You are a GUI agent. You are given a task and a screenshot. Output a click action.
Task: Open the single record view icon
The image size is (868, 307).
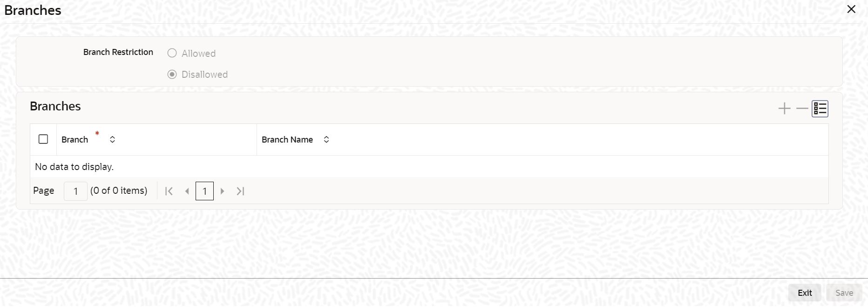[x=820, y=109]
